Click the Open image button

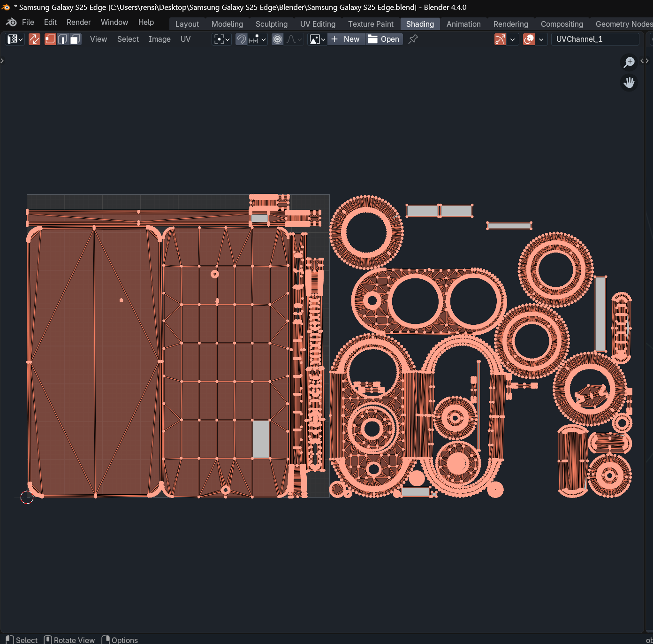(x=384, y=39)
